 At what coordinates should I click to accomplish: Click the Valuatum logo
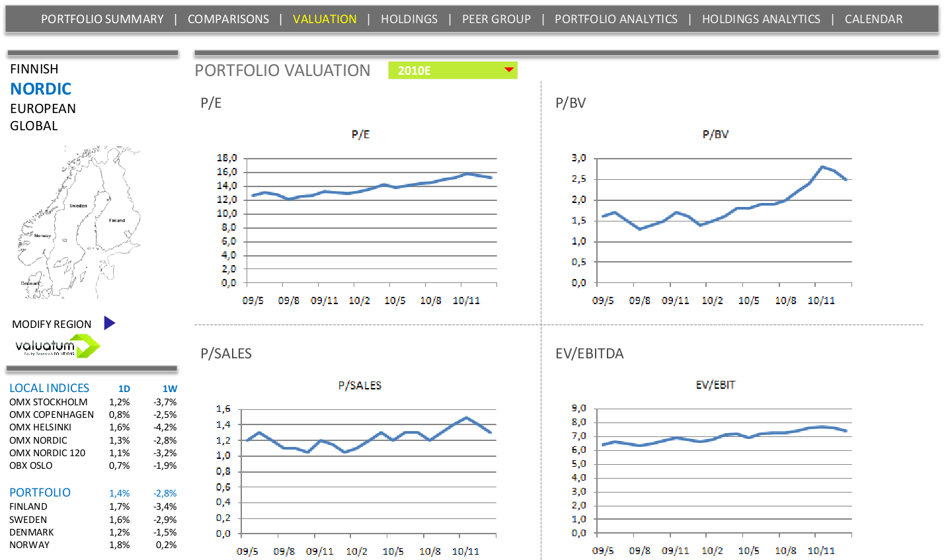[58, 346]
